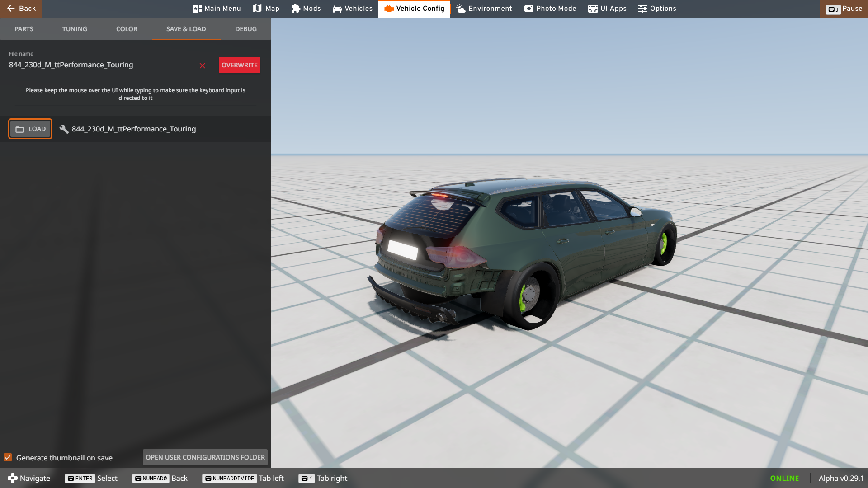The height and width of the screenshot is (488, 868).
Task: Open the Vehicles car icon
Action: pyautogui.click(x=337, y=9)
